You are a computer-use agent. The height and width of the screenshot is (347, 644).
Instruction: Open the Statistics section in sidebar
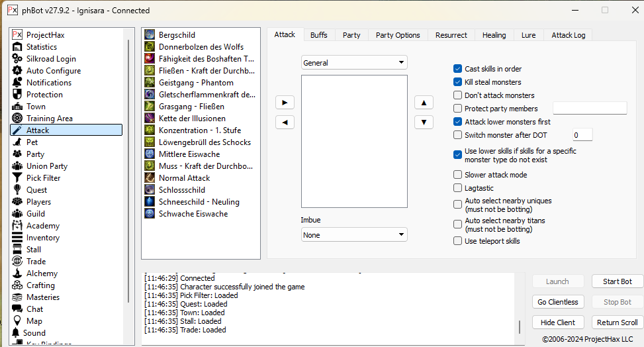tap(41, 47)
